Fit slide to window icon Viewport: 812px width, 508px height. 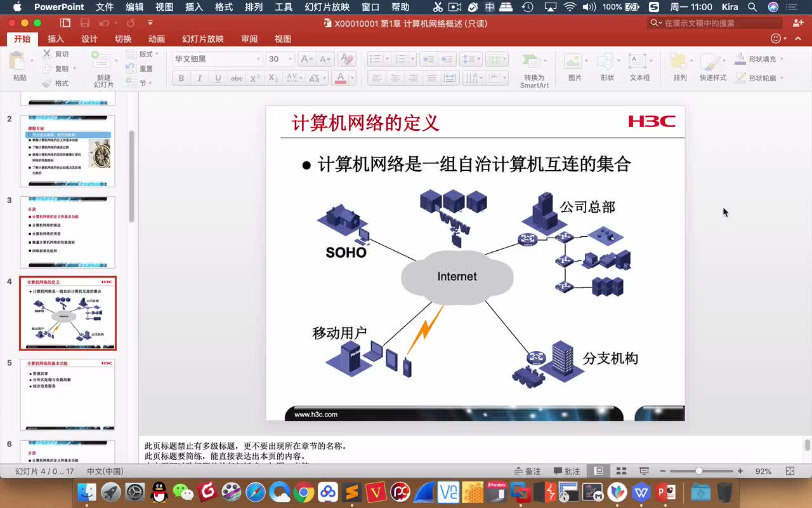click(x=790, y=471)
